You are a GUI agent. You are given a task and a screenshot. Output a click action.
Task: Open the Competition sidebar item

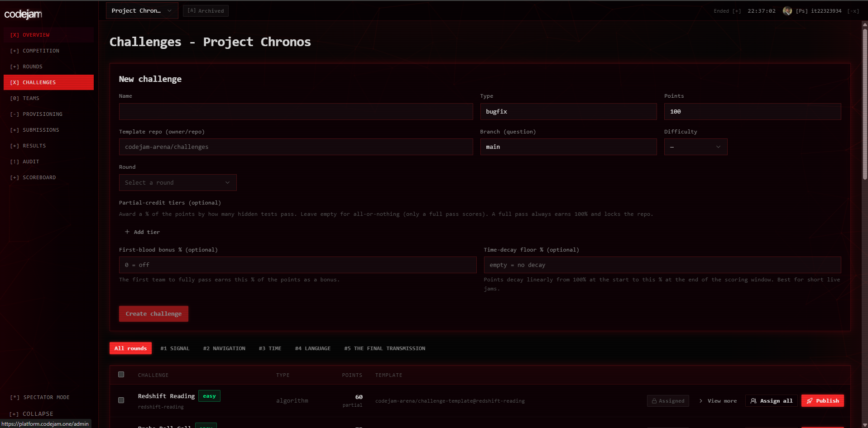pyautogui.click(x=48, y=51)
